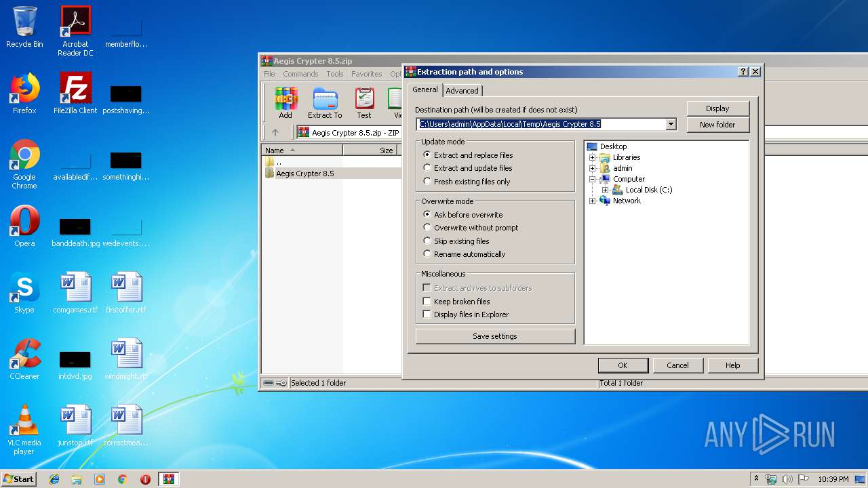
Task: Click the dialog help question mark button
Action: click(x=743, y=72)
